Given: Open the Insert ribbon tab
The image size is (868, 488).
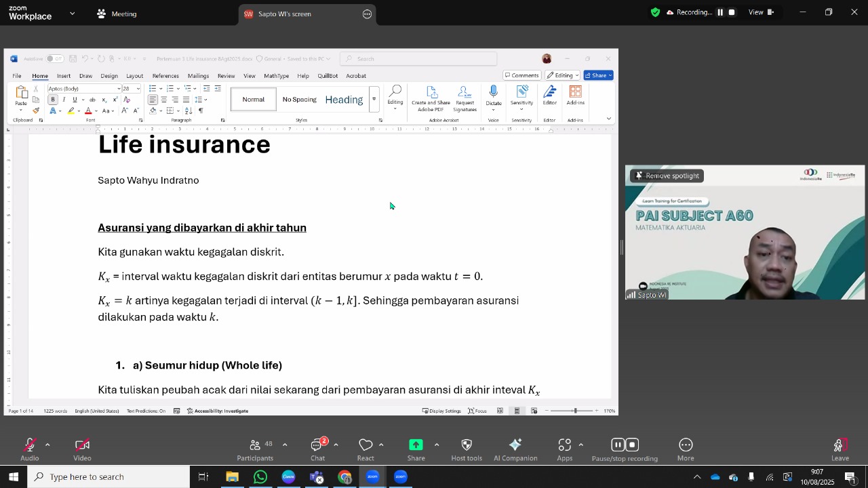Looking at the screenshot, I should (x=64, y=76).
